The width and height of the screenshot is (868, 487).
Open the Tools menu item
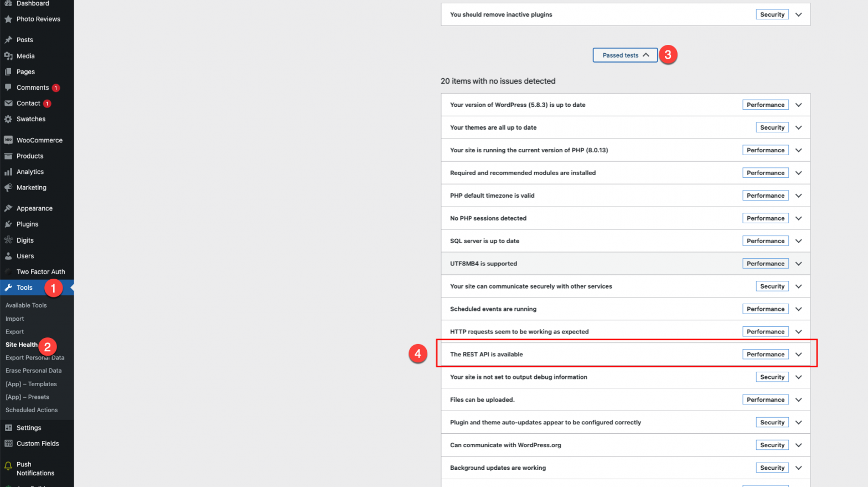click(x=23, y=288)
